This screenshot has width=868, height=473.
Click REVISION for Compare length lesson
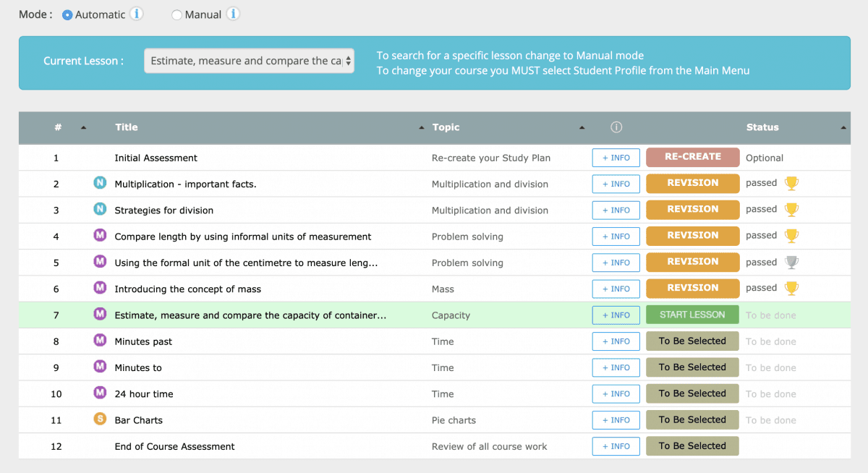pyautogui.click(x=693, y=236)
